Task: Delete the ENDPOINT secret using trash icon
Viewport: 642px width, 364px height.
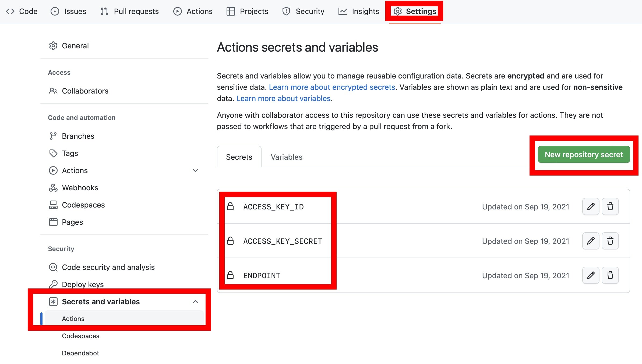Action: 610,275
